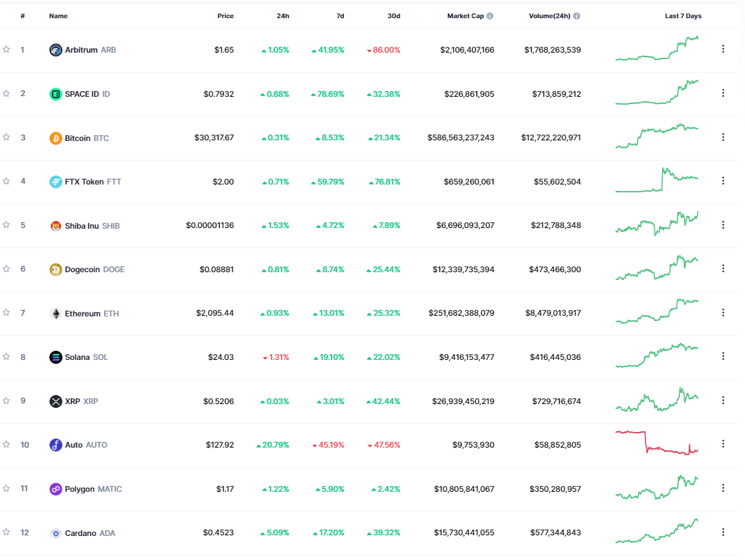
Task: Toggle the watchlist star for Solana
Action: pyautogui.click(x=7, y=357)
